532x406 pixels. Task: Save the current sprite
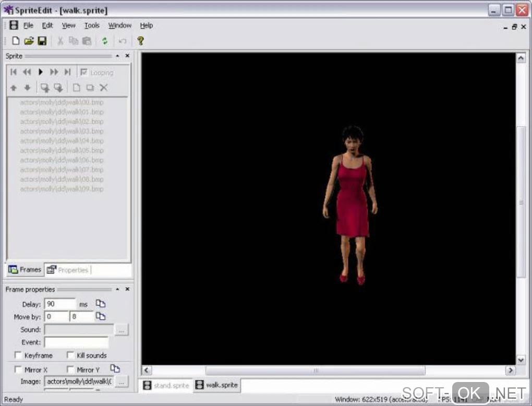(x=42, y=41)
